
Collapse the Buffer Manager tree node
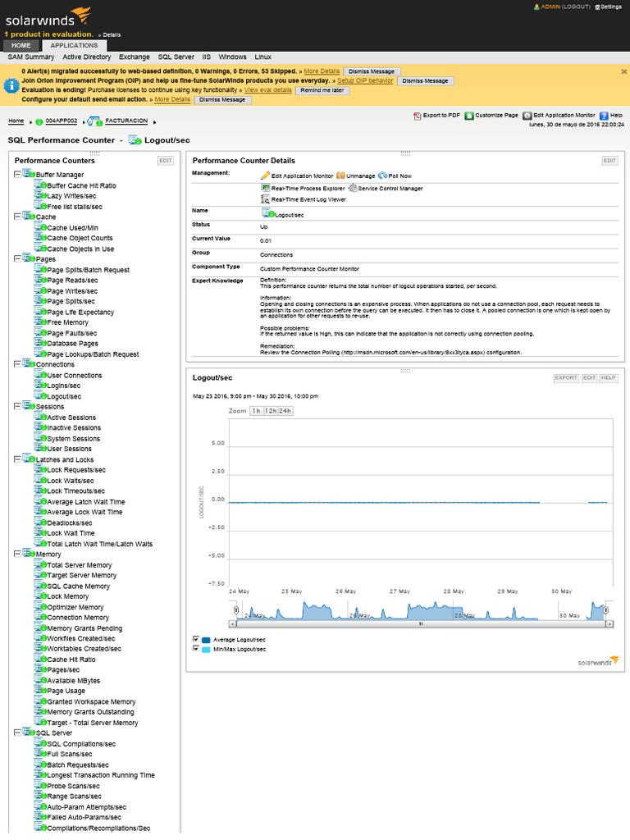pos(17,175)
